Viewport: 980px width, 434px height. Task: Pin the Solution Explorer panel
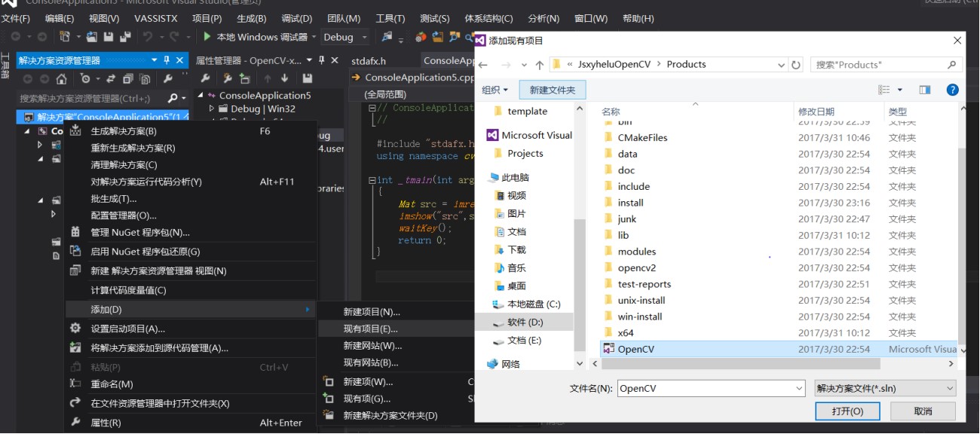tap(167, 60)
